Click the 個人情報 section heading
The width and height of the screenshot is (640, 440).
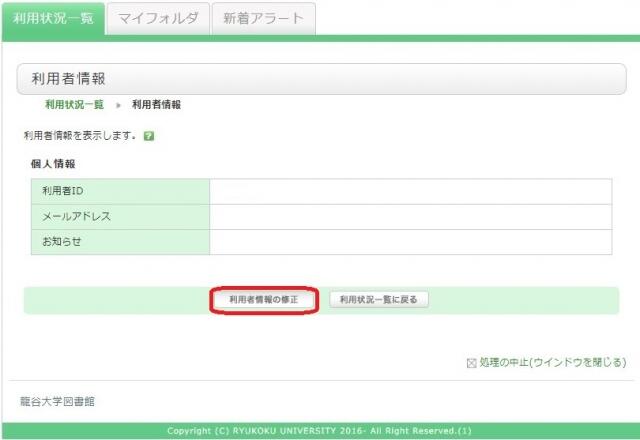point(54,163)
